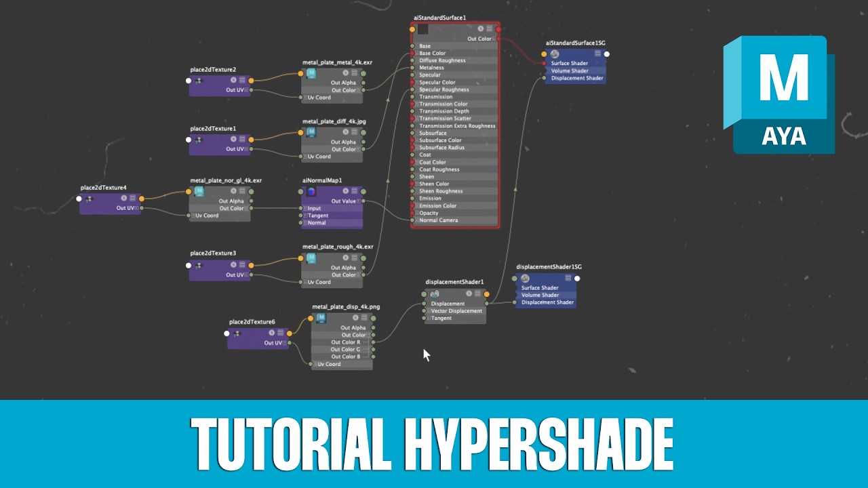Click the displacementShader1 node icon

[x=435, y=294]
